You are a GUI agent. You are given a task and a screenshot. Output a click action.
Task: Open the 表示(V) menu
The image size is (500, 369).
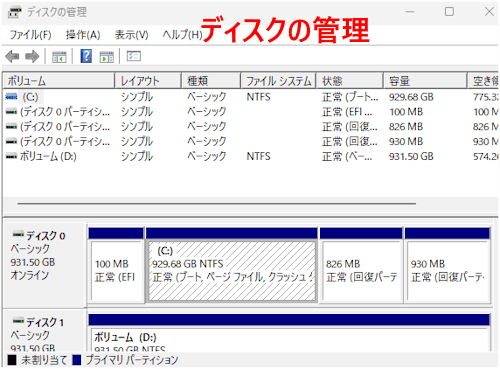[131, 35]
